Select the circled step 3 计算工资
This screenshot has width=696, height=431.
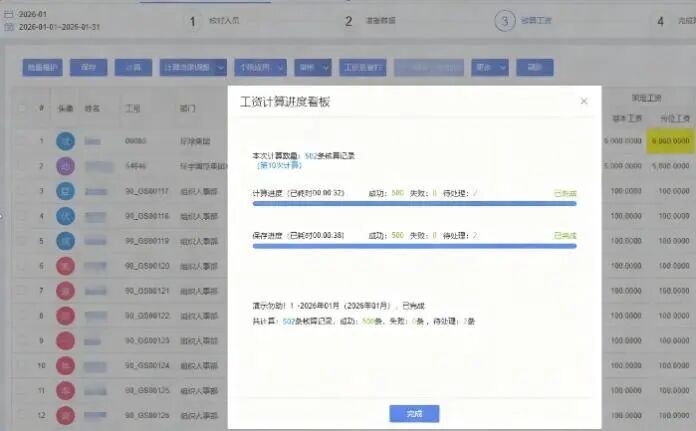[x=523, y=21]
